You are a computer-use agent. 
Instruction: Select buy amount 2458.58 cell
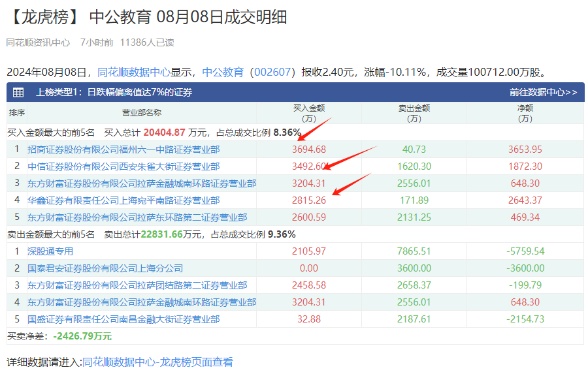(309, 285)
